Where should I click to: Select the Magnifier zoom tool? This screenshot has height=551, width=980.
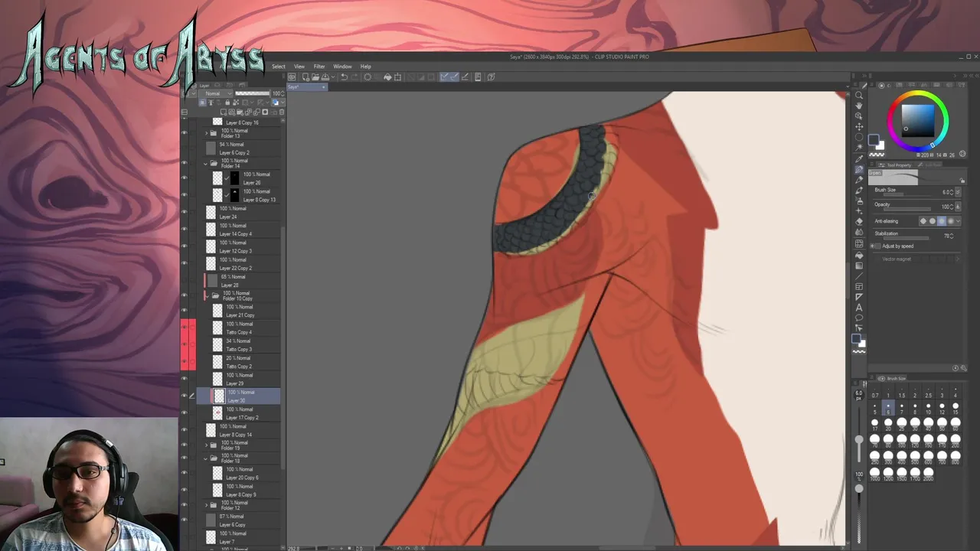859,95
